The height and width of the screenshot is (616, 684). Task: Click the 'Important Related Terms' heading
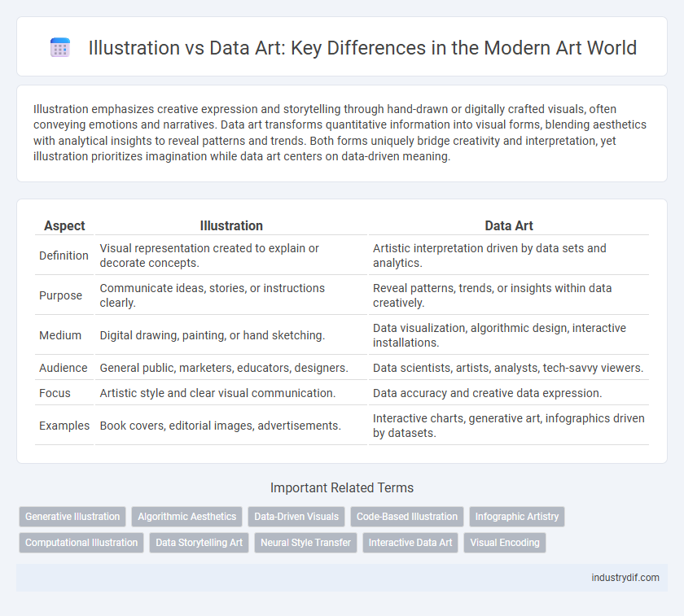342,487
